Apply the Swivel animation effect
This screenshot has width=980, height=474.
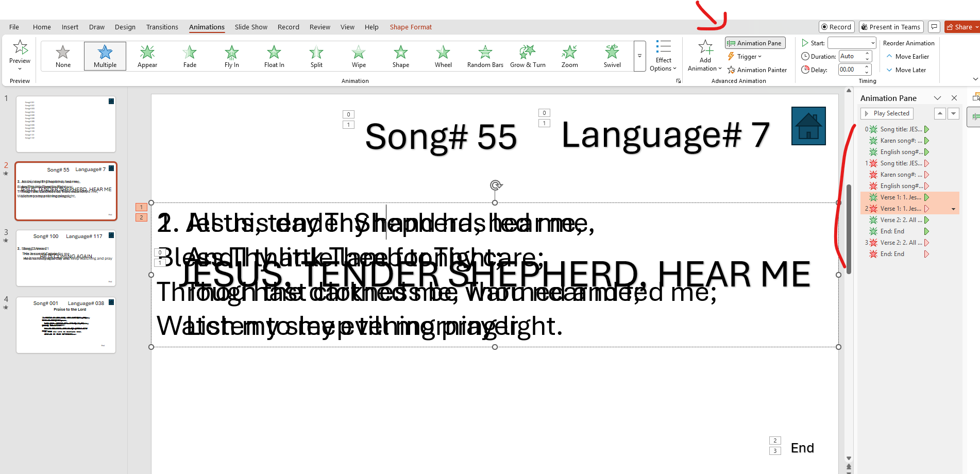[x=612, y=56]
